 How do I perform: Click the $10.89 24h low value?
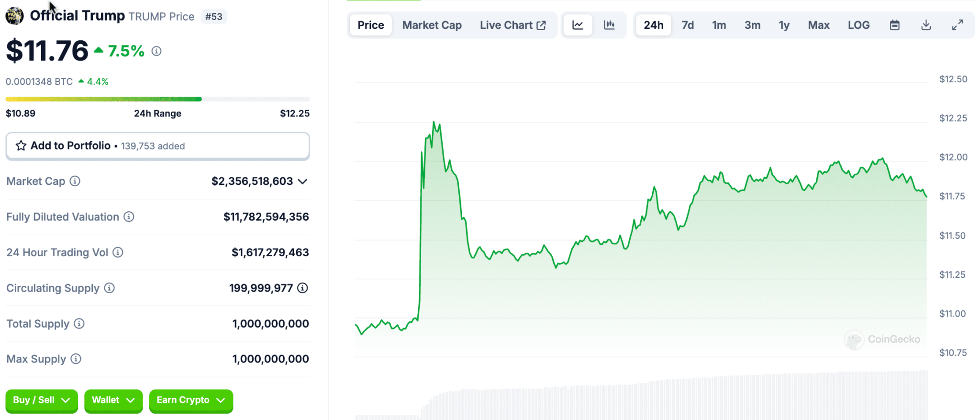21,114
